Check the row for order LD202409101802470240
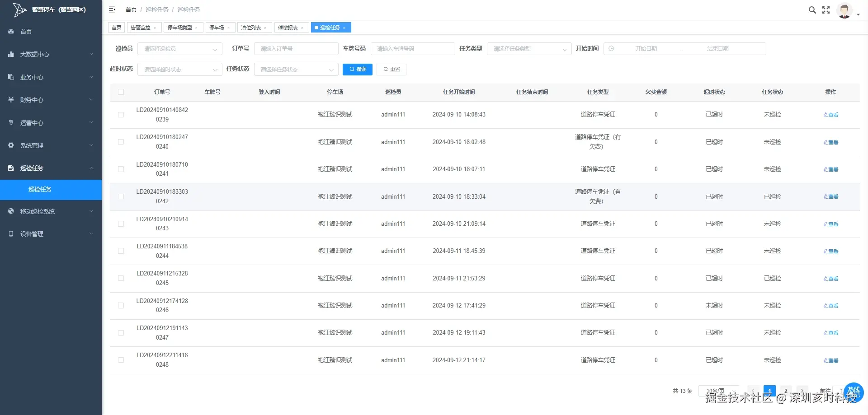 (121, 142)
